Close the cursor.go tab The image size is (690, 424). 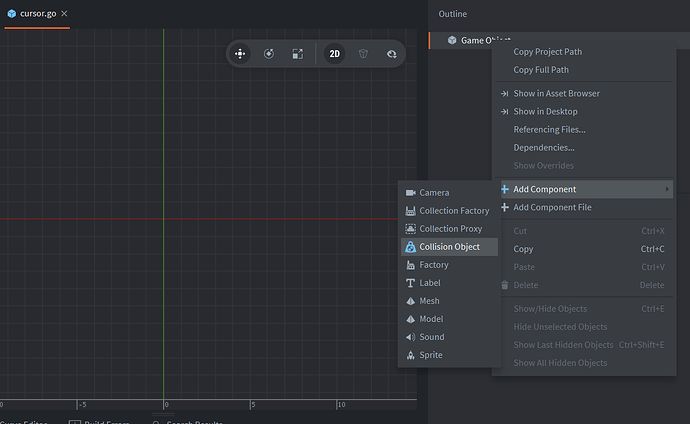[64, 14]
